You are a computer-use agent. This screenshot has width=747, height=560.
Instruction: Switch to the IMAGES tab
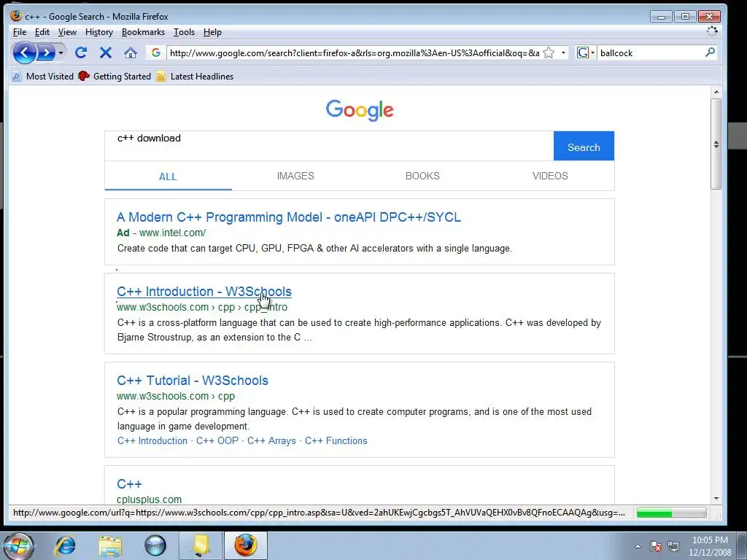295,176
